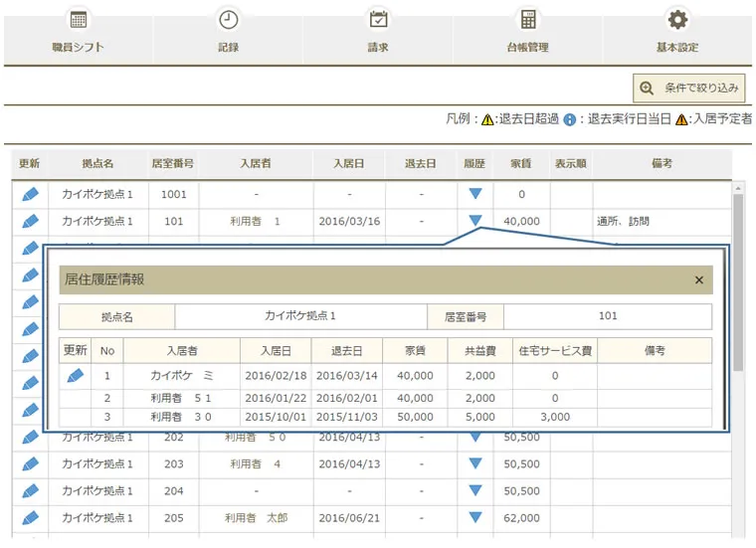Click rent value 40,000 for room 101
Image resolution: width=756 pixels, height=548 pixels.
521,221
